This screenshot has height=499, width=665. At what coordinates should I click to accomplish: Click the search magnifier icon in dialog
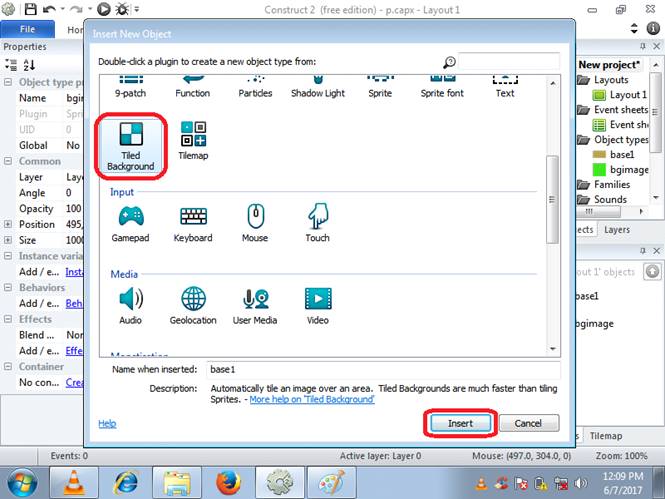point(449,62)
